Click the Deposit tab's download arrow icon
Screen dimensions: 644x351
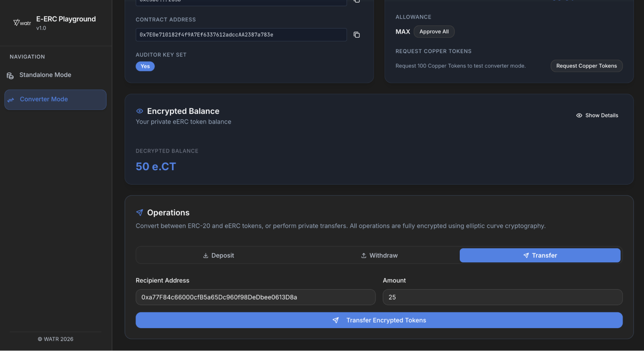pos(206,256)
